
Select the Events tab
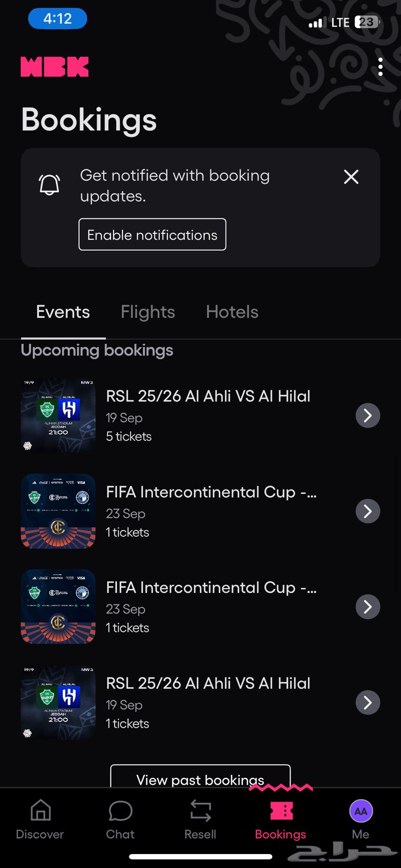pyautogui.click(x=63, y=312)
